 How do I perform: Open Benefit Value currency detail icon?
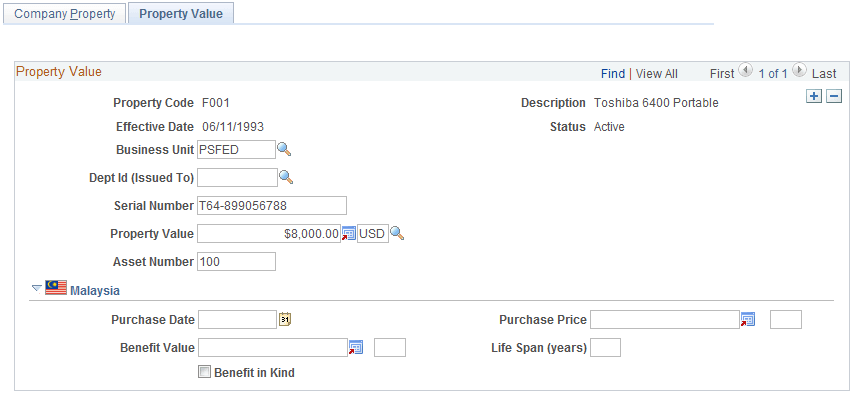356,347
